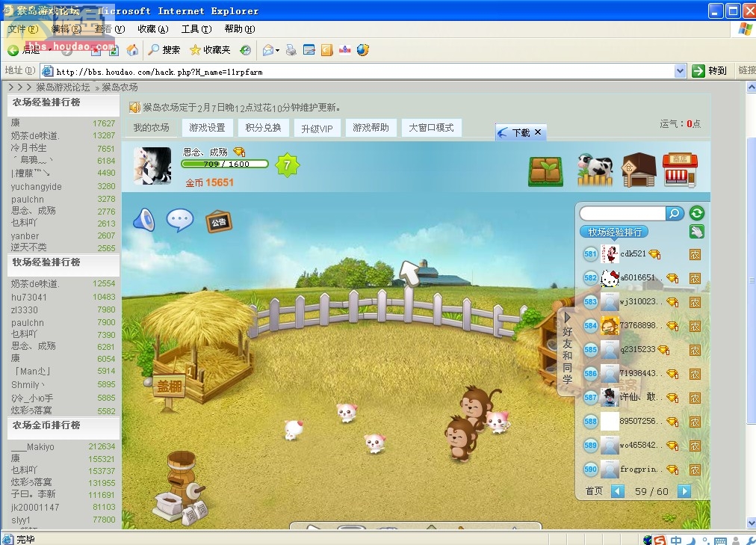Screen dimensions: 756x545
Task: Open the shop store icon
Action: click(679, 170)
